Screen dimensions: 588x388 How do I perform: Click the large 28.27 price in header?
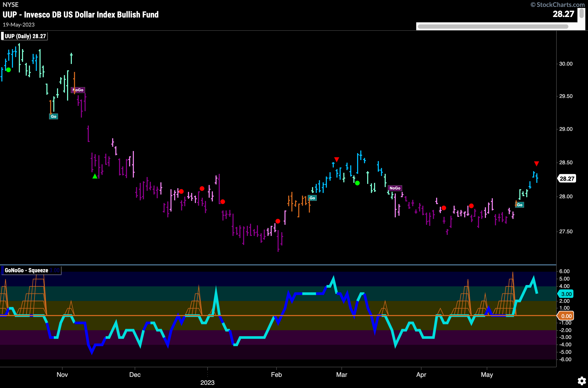563,14
